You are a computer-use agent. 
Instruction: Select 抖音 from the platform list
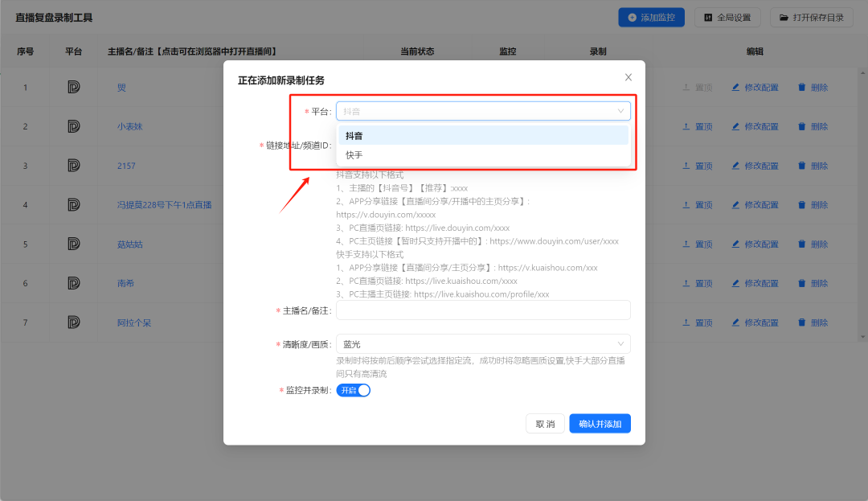coord(483,136)
